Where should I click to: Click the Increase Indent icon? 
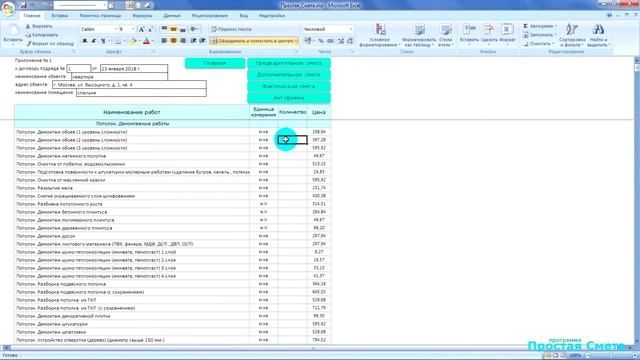202,41
